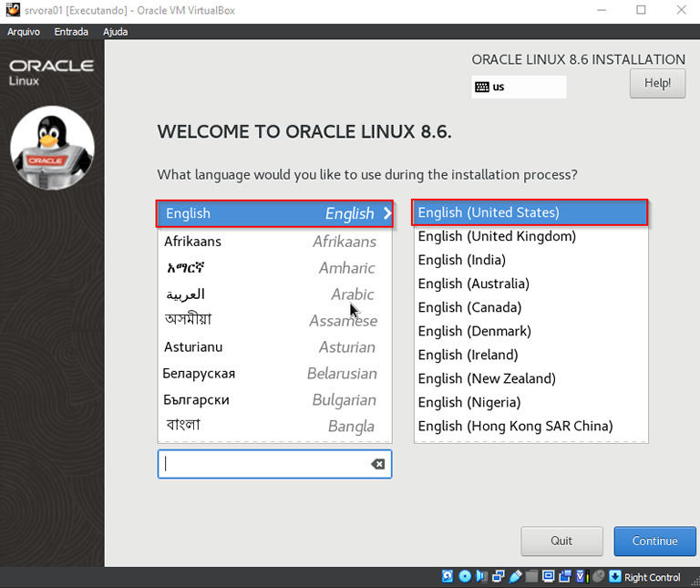700x588 pixels.
Task: Click the mouse integration status icon
Action: coord(598,576)
